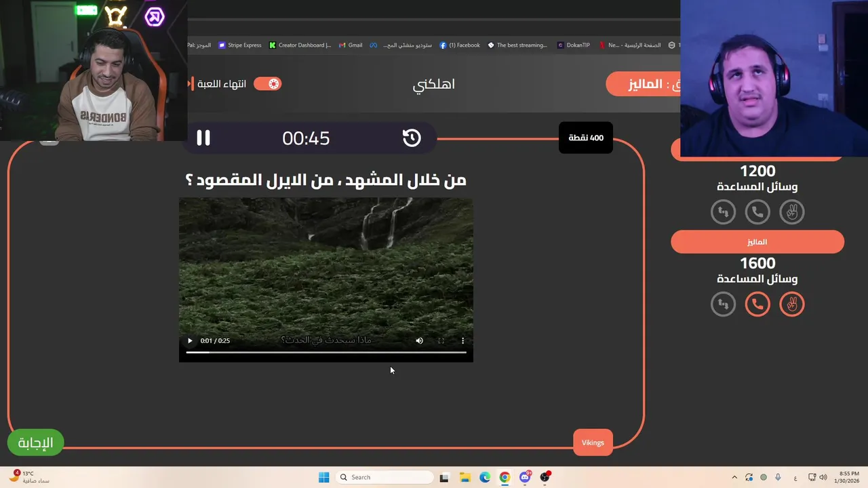The width and height of the screenshot is (868, 488).
Task: Use the swap help under score 1600
Action: (x=723, y=304)
